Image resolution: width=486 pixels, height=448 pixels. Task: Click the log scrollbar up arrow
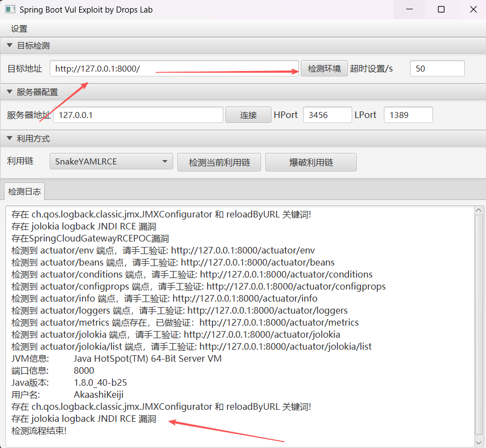478,210
